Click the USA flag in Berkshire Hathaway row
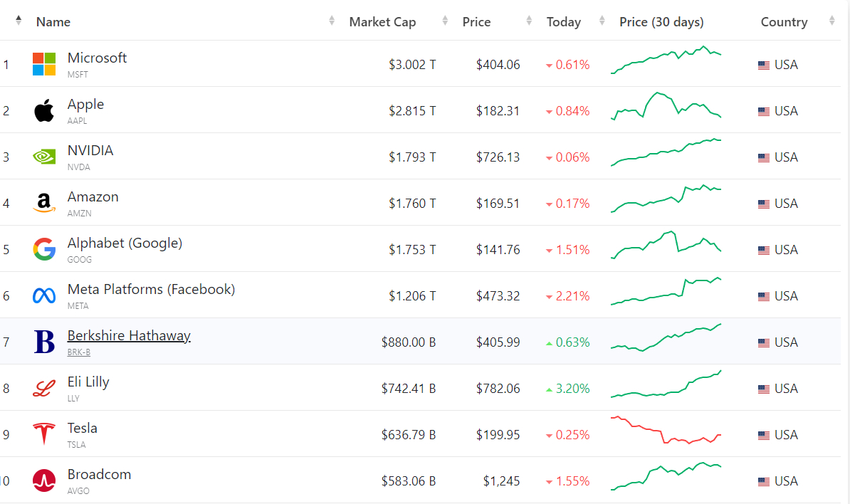850x504 pixels. click(764, 342)
